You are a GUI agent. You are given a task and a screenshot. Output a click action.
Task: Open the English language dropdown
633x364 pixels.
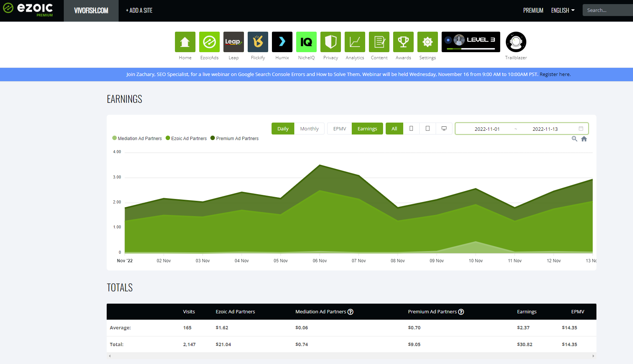pos(563,10)
